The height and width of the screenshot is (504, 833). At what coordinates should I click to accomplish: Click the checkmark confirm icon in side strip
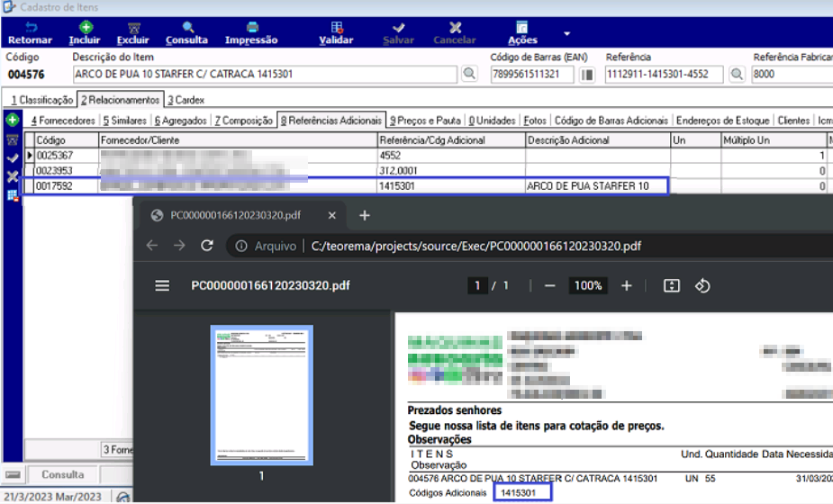(13, 157)
